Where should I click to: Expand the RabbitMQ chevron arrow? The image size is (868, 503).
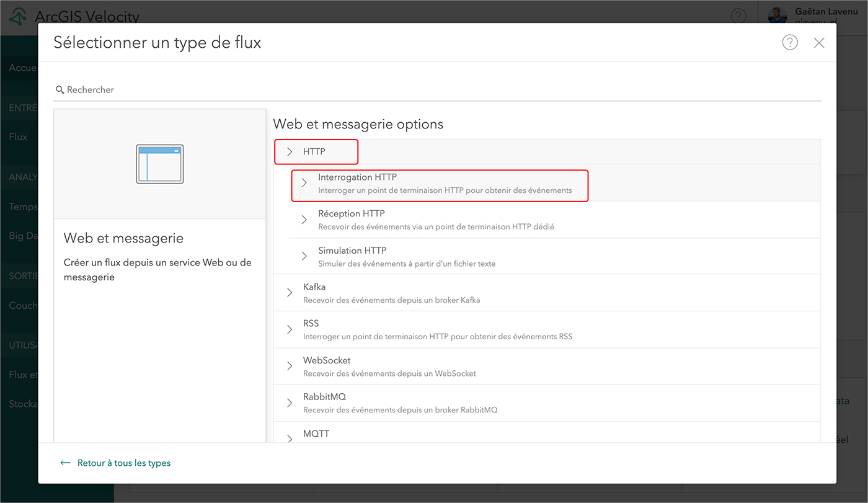(x=290, y=403)
